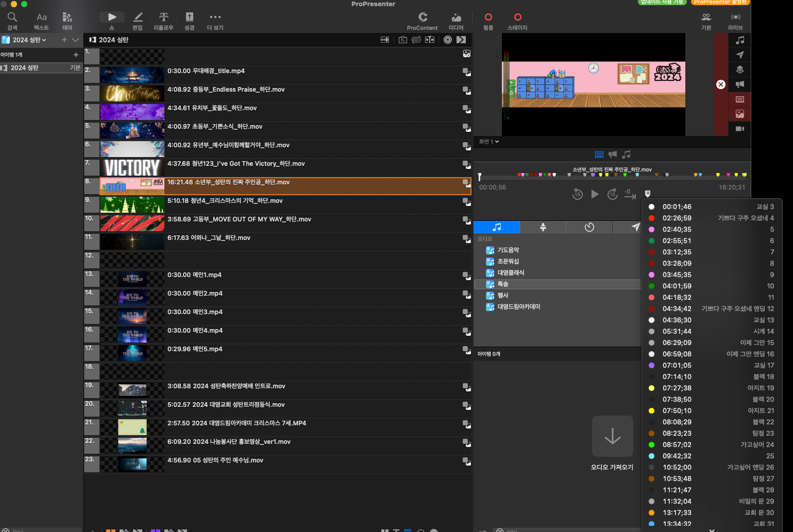Image resolution: width=793 pixels, height=532 pixels.
Task: Open the Reflow (리플로우) editor
Action: click(x=163, y=21)
